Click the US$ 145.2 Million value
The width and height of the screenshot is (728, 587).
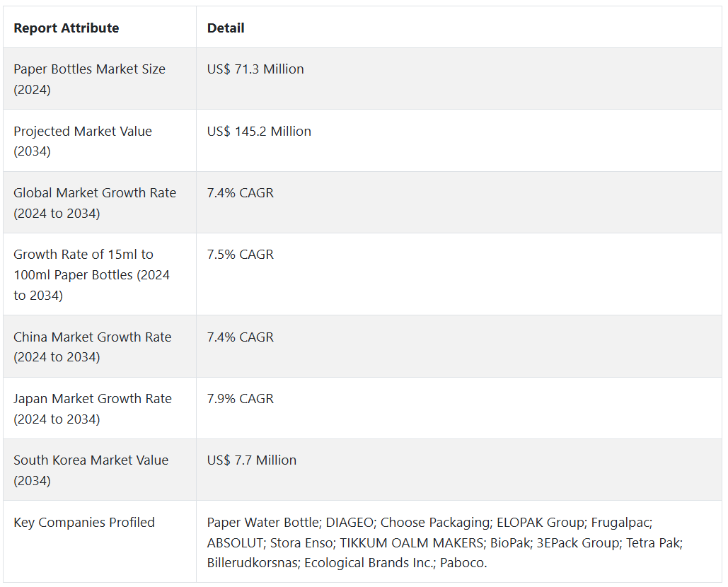pyautogui.click(x=259, y=132)
